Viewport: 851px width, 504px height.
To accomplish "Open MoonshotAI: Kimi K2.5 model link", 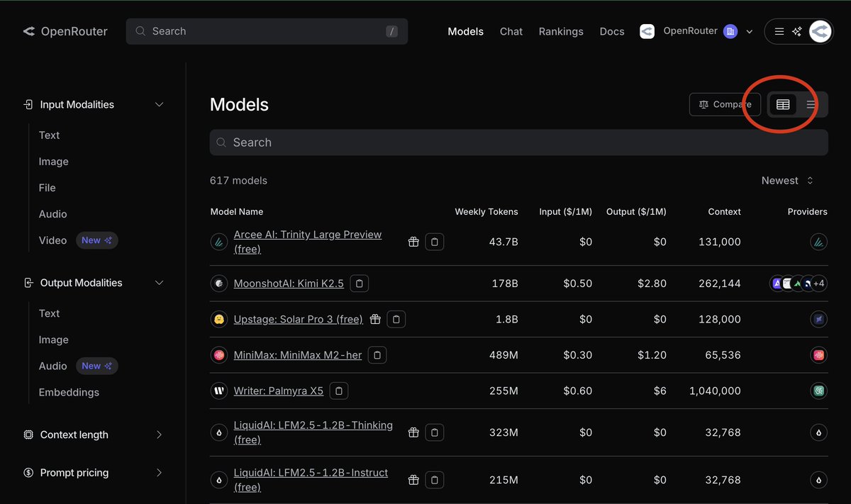I will coord(289,284).
